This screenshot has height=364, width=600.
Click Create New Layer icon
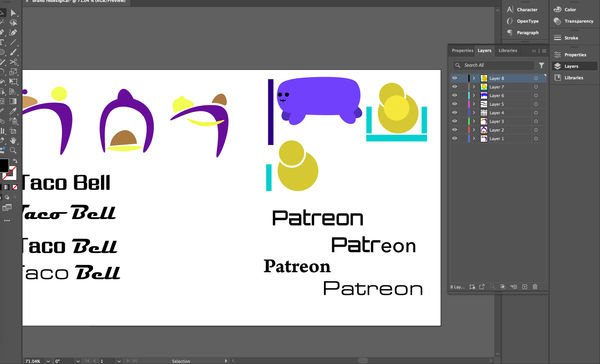click(525, 287)
